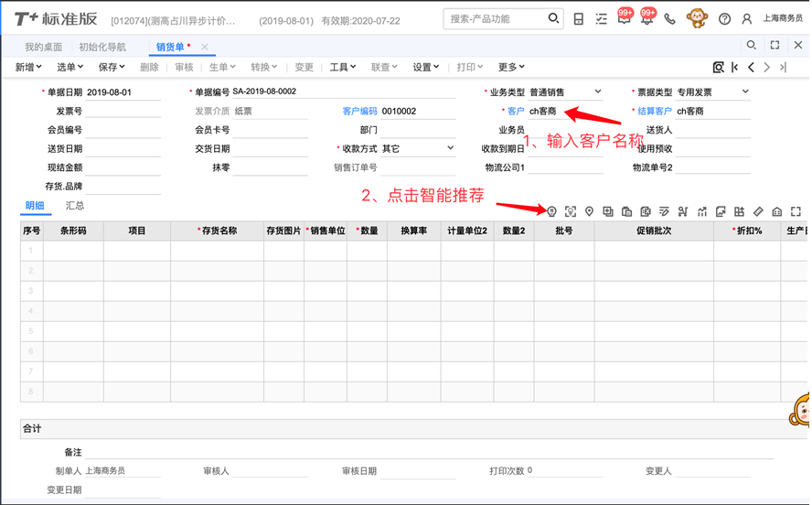Click the user profile icon
This screenshot has height=505, width=812.
[x=747, y=19]
